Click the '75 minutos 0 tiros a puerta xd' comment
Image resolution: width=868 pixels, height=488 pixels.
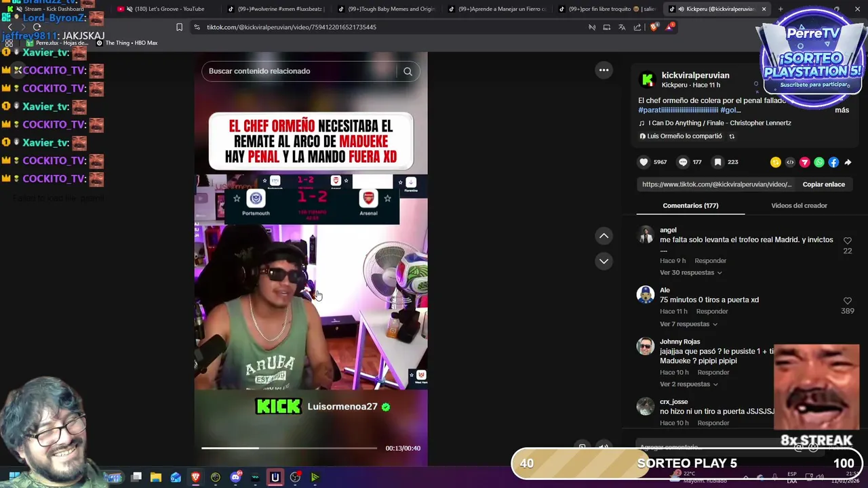click(709, 300)
